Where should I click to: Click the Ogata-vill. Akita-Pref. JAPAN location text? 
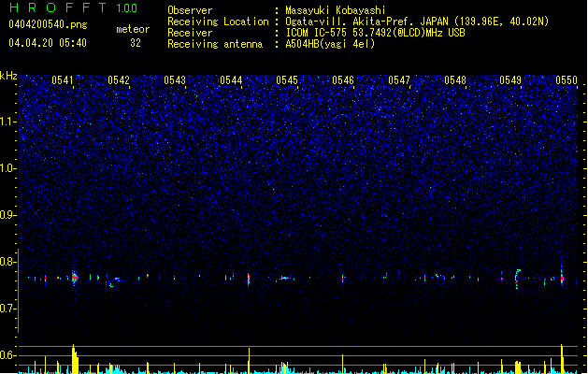tap(417, 22)
